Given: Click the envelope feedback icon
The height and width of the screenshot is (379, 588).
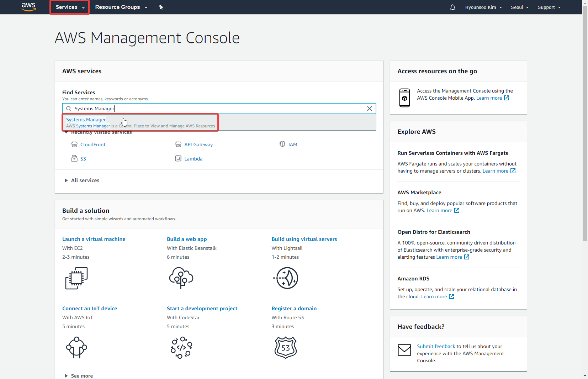Looking at the screenshot, I should 404,350.
